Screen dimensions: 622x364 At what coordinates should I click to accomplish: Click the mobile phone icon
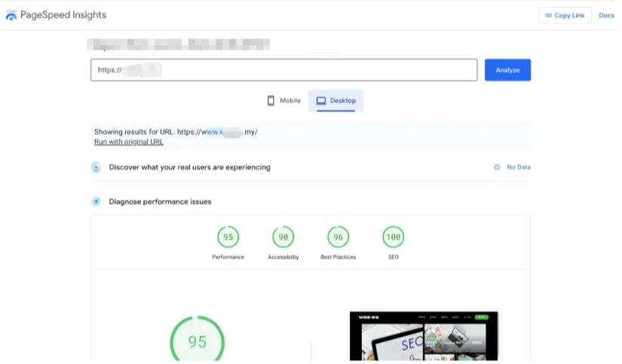271,100
